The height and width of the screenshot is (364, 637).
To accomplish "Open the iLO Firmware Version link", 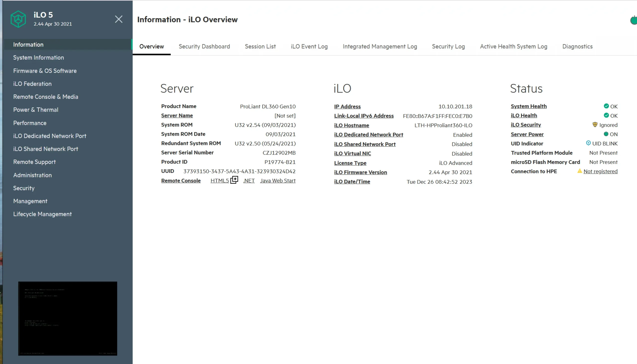I will 360,172.
